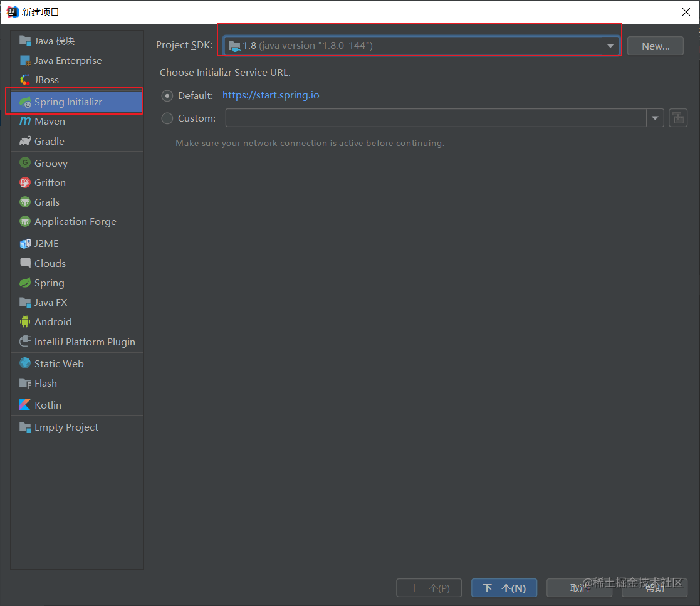700x606 pixels.
Task: Select the IntelliJ Platform Plugin label
Action: (85, 342)
